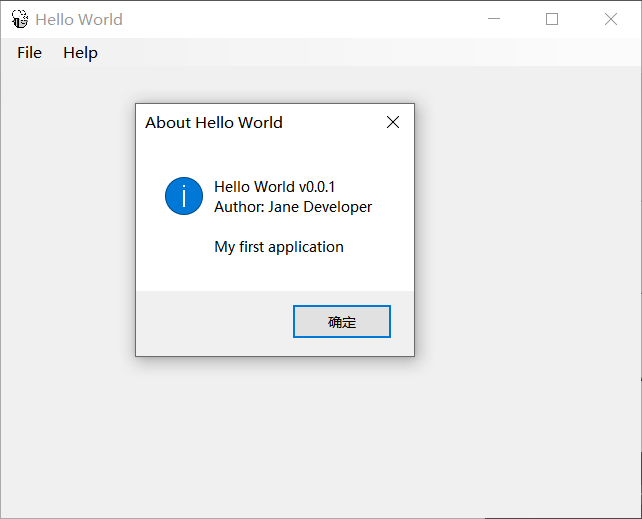Maximize the Hello World window
This screenshot has width=642, height=519.
click(x=552, y=19)
